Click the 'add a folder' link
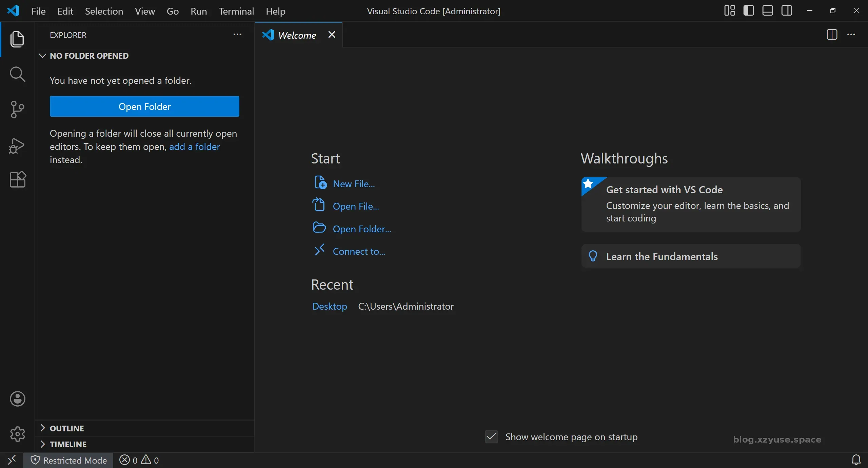The width and height of the screenshot is (868, 468). click(195, 147)
